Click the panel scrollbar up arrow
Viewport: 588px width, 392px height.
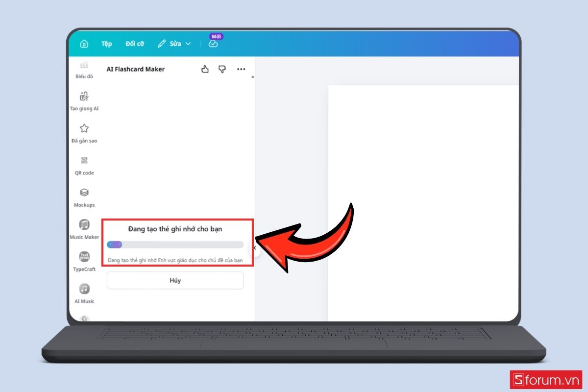pyautogui.click(x=253, y=77)
